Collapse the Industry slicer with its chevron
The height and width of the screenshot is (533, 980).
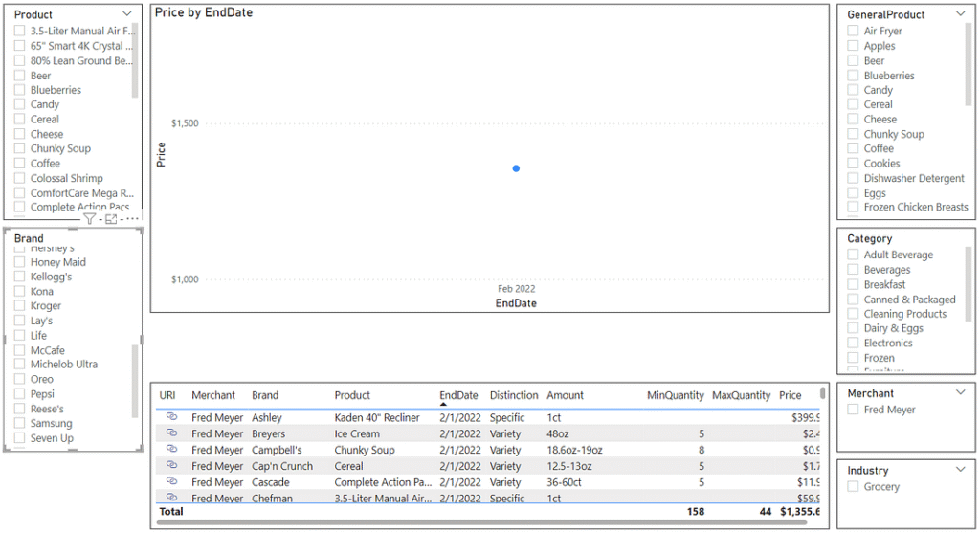pos(961,469)
